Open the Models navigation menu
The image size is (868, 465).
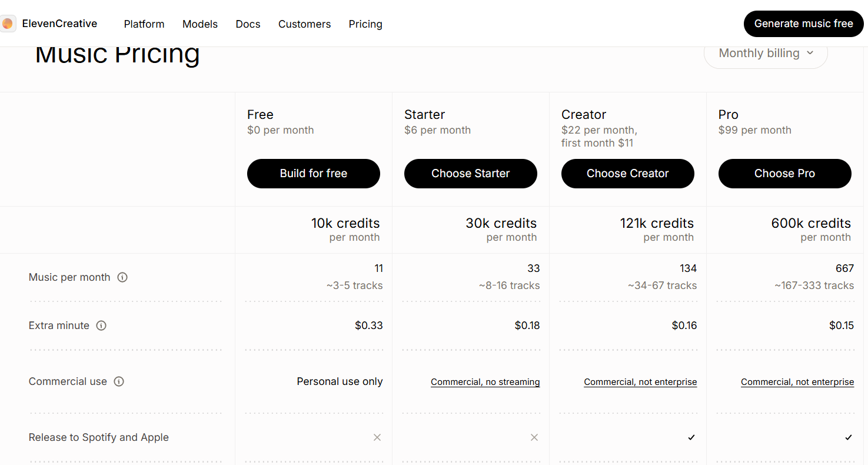(x=200, y=24)
